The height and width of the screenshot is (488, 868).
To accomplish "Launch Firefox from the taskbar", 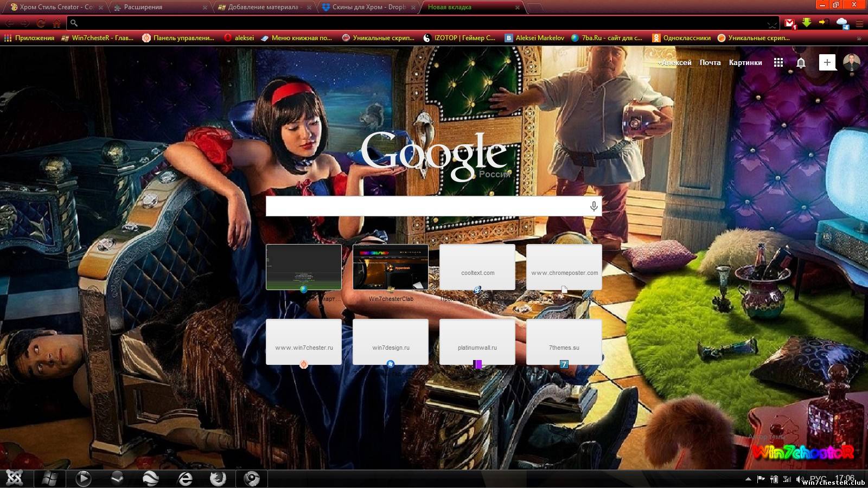I will tap(218, 478).
